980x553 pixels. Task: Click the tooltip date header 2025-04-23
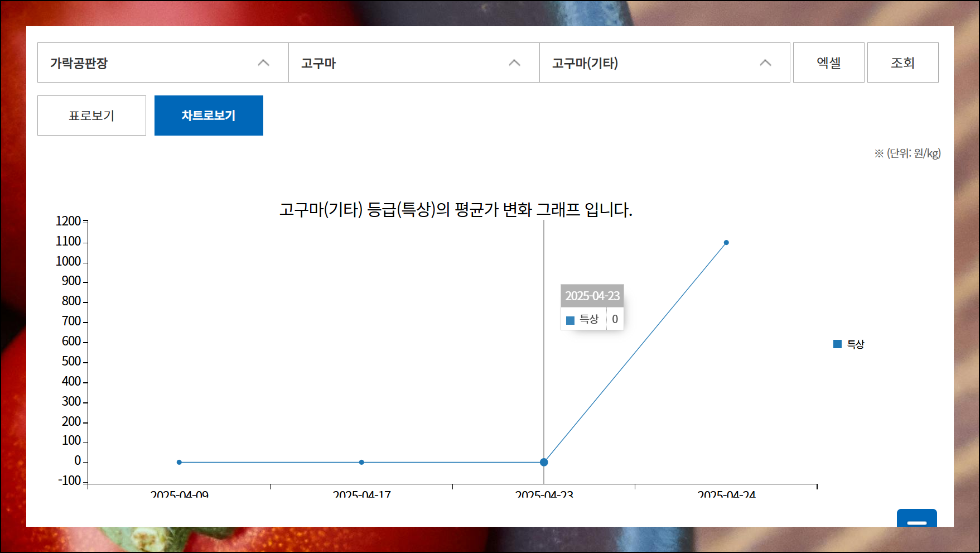pyautogui.click(x=592, y=296)
